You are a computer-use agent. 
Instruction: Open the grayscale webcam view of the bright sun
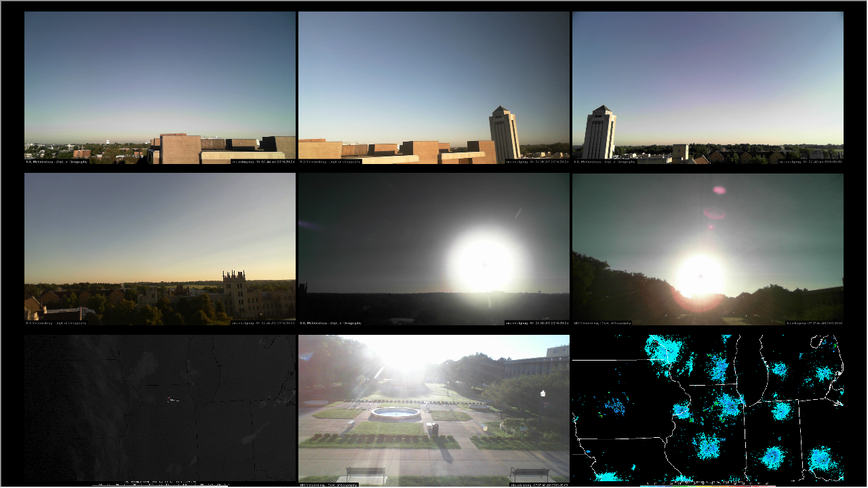pyautogui.click(x=434, y=249)
